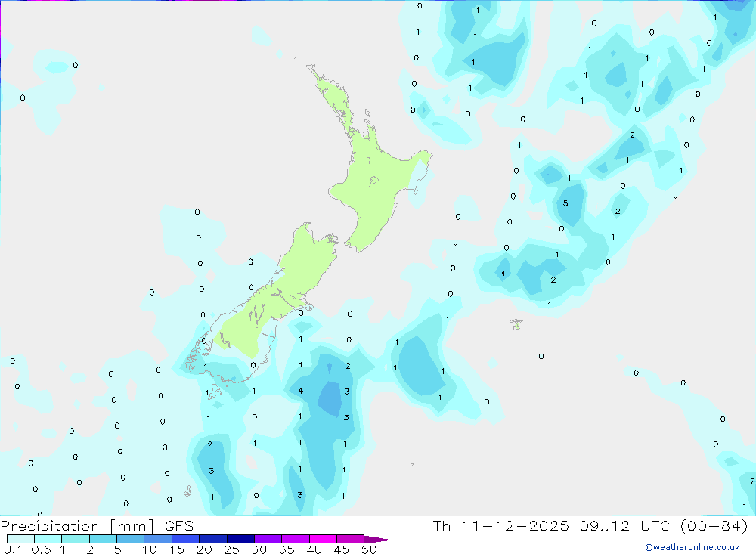Select the 45–50 mm legend color swatch
This screenshot has height=554, width=756.
coord(351,539)
